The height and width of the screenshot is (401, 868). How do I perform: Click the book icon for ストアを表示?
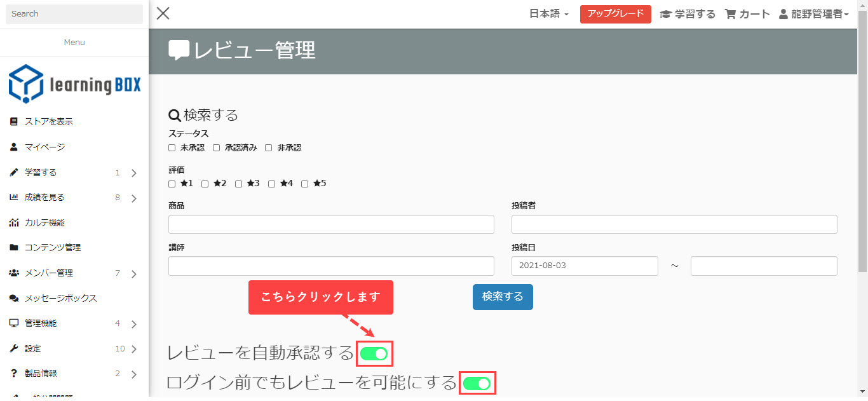pyautogui.click(x=14, y=121)
